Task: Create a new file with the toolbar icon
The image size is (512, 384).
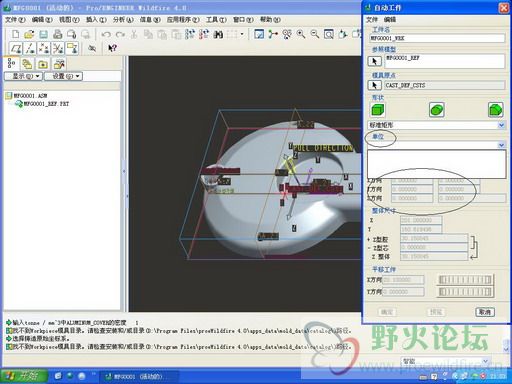Action: (x=15, y=34)
